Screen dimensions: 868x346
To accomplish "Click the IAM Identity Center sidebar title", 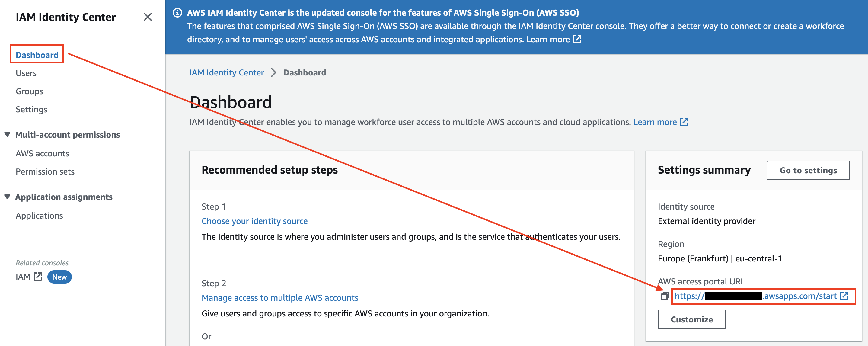I will (66, 17).
